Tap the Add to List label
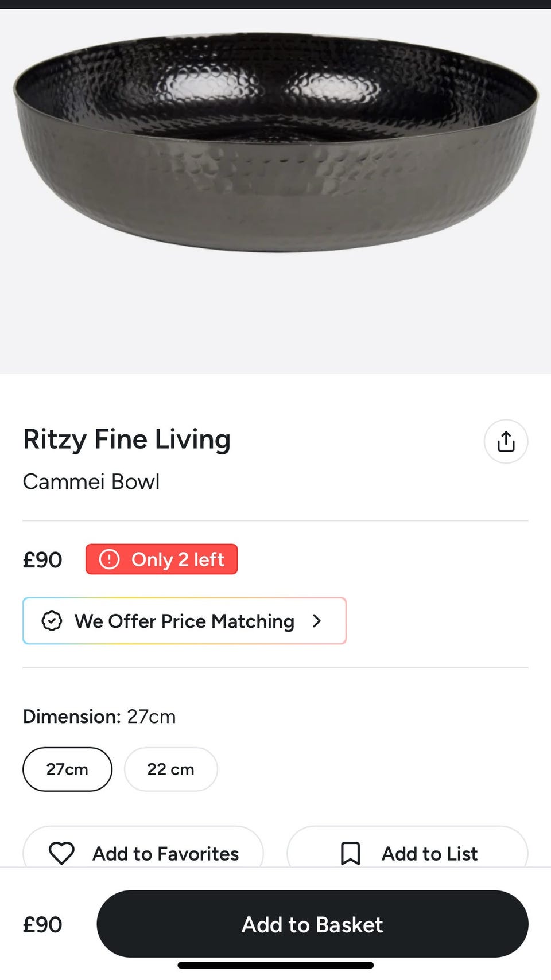 point(429,854)
